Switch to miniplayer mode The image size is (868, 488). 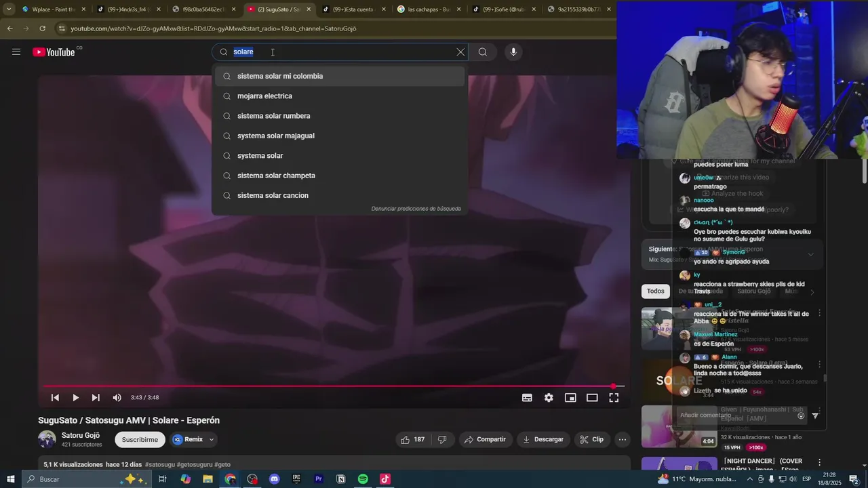click(x=570, y=398)
